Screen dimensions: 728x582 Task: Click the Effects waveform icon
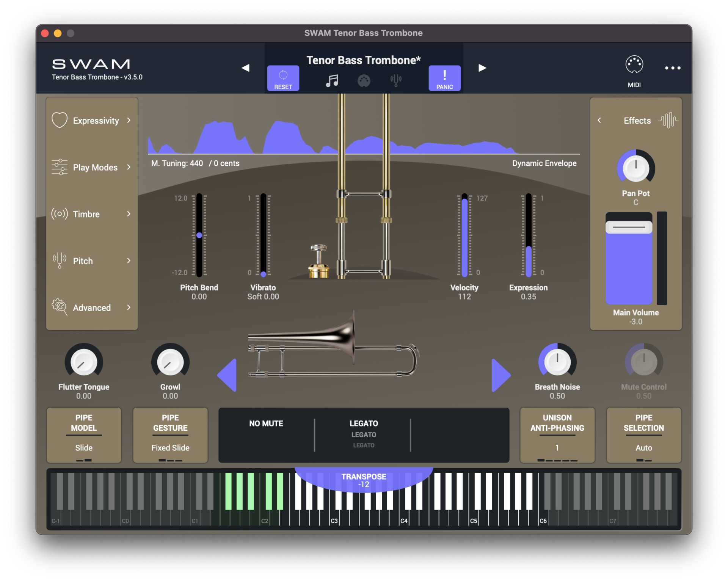[x=669, y=120]
